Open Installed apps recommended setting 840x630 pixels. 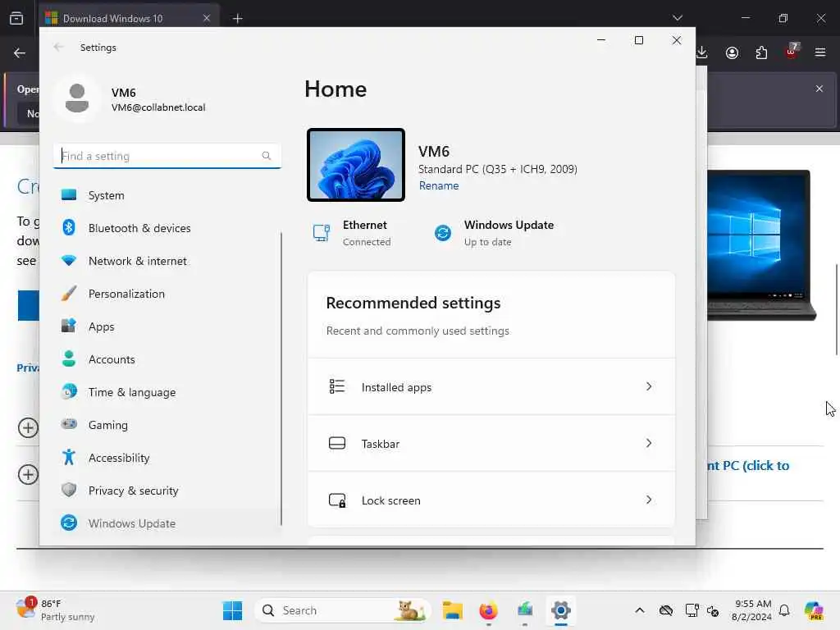point(491,387)
